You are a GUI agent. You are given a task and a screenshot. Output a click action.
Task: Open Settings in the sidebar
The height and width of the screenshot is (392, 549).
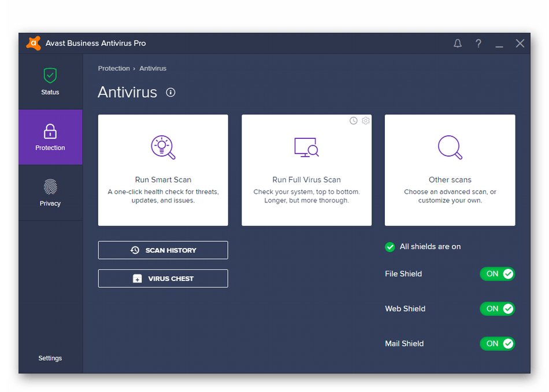(x=50, y=358)
